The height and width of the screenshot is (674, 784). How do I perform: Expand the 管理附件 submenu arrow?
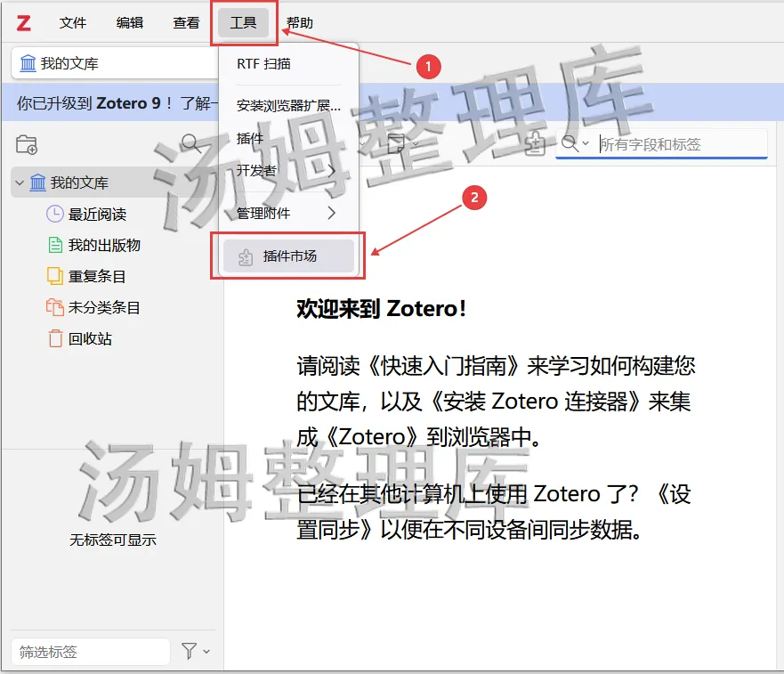(332, 214)
